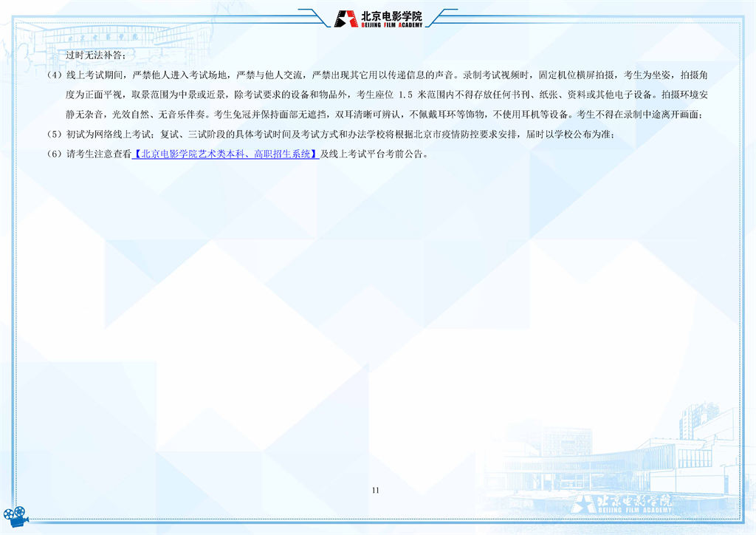Open the 北京电影学院艺术类本科、高职招生系统 link
Image resolution: width=756 pixels, height=535 pixels.
pos(226,154)
